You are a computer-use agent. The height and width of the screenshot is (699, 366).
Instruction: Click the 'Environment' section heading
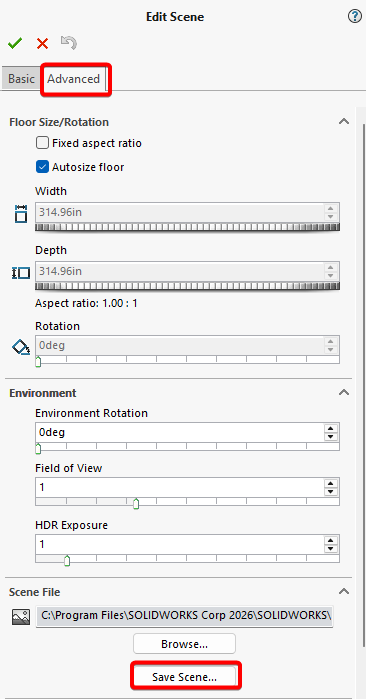click(x=43, y=393)
